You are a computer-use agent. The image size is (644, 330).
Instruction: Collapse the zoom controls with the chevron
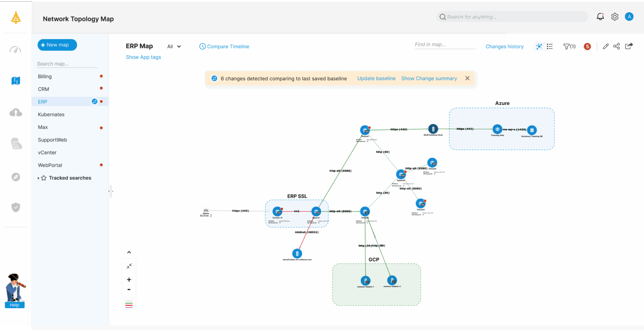(129, 252)
